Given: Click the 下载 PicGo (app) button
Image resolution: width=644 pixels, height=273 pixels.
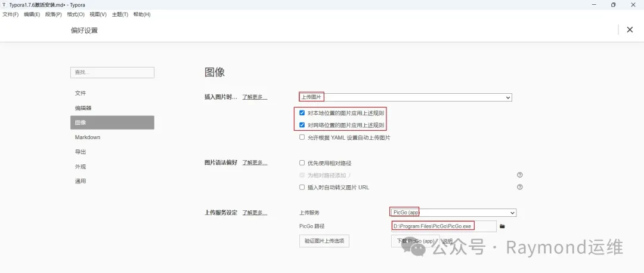Looking at the screenshot, I should 415,241.
